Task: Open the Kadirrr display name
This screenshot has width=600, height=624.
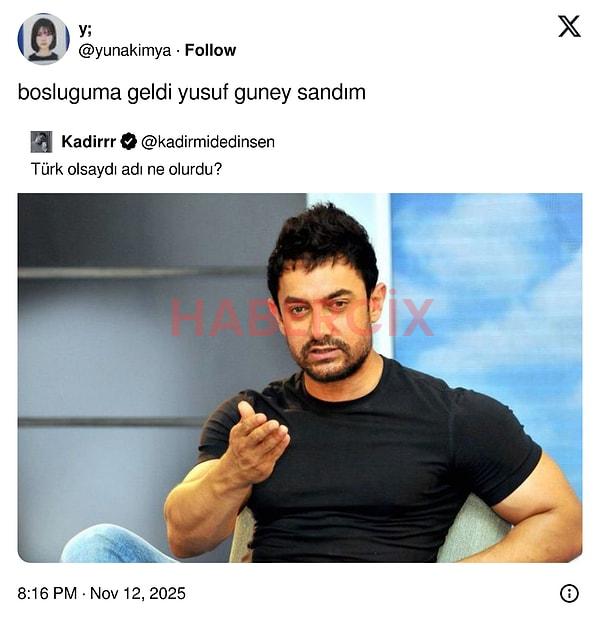Action: pyautogui.click(x=89, y=142)
